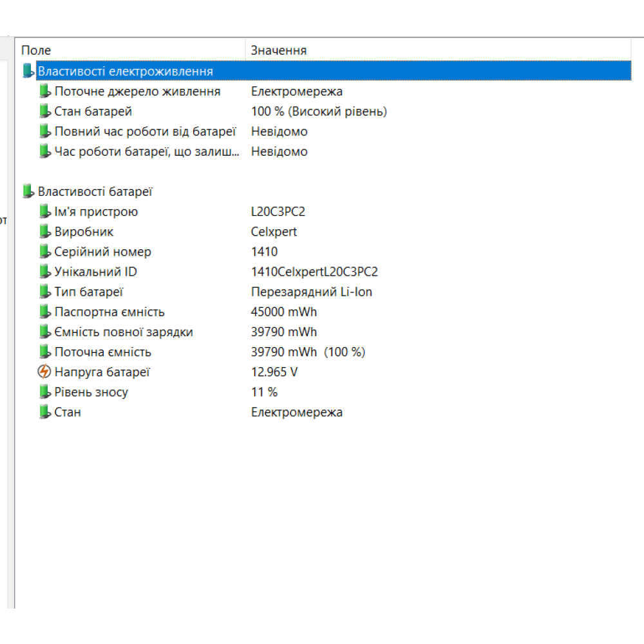Click the icon beside Тип батареї
The width and height of the screenshot is (644, 644).
pyautogui.click(x=45, y=292)
